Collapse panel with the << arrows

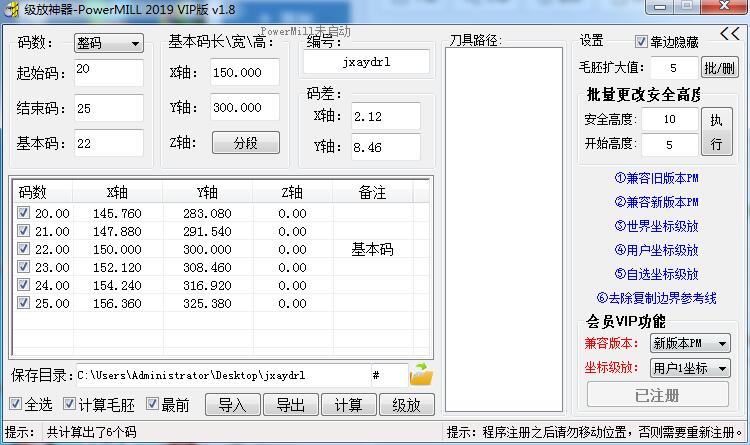(x=730, y=33)
